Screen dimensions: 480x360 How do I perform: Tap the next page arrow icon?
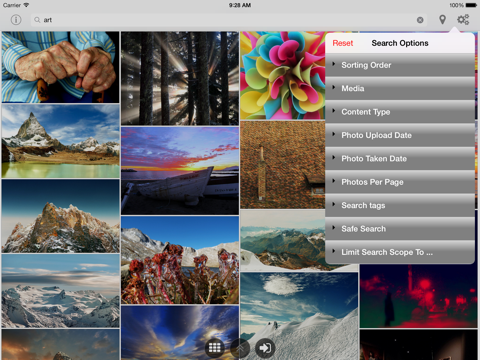click(265, 348)
